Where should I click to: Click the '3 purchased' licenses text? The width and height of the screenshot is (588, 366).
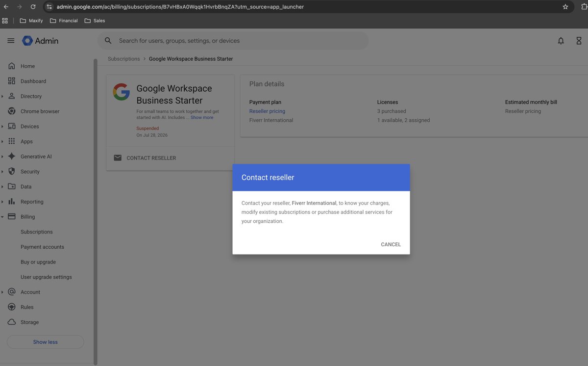point(392,111)
